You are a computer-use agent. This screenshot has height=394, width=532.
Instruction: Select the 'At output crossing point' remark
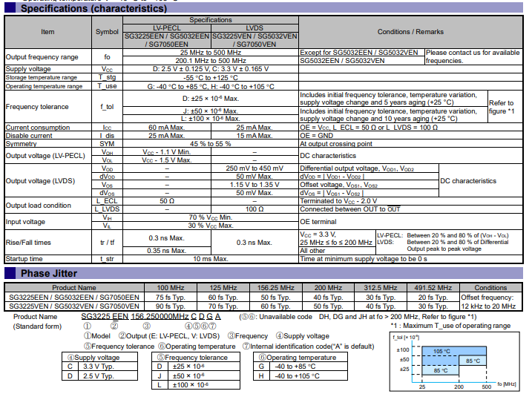pos(336,143)
